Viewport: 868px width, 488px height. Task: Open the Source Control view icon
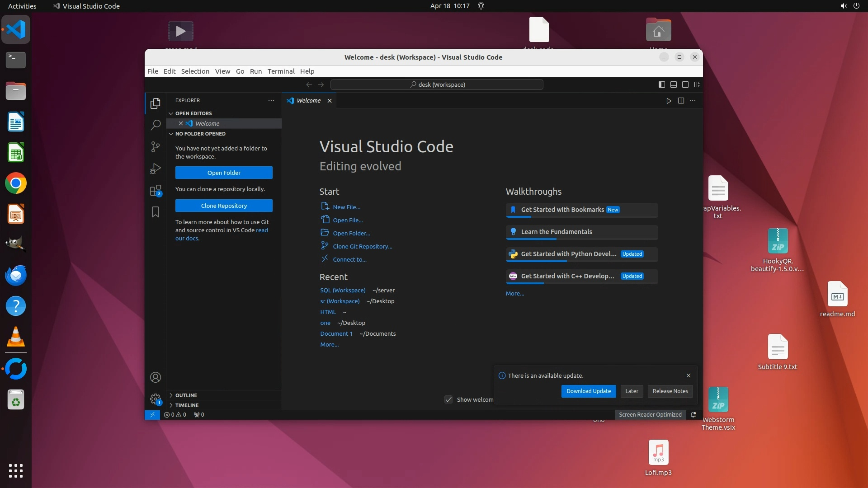pos(155,146)
